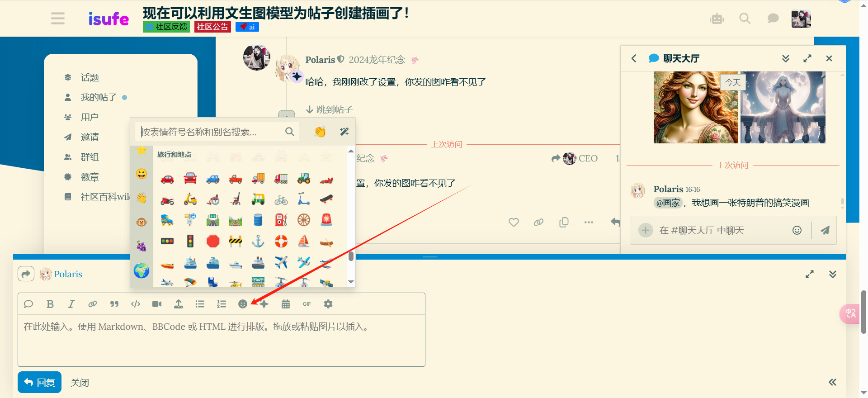868x398 pixels.
Task: Open emoji skin tone selector
Action: tap(320, 132)
